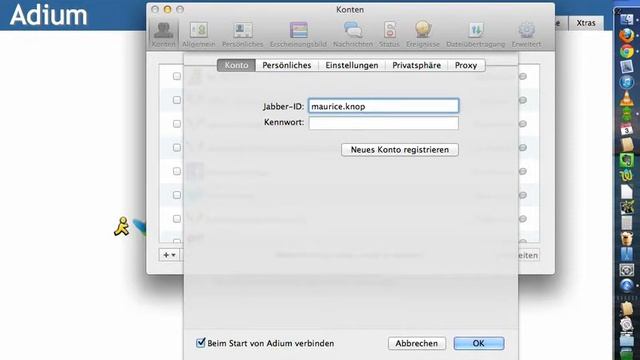Launch Google Chrome from the dock
Viewport: 640px width, 360px height.
coord(627,51)
